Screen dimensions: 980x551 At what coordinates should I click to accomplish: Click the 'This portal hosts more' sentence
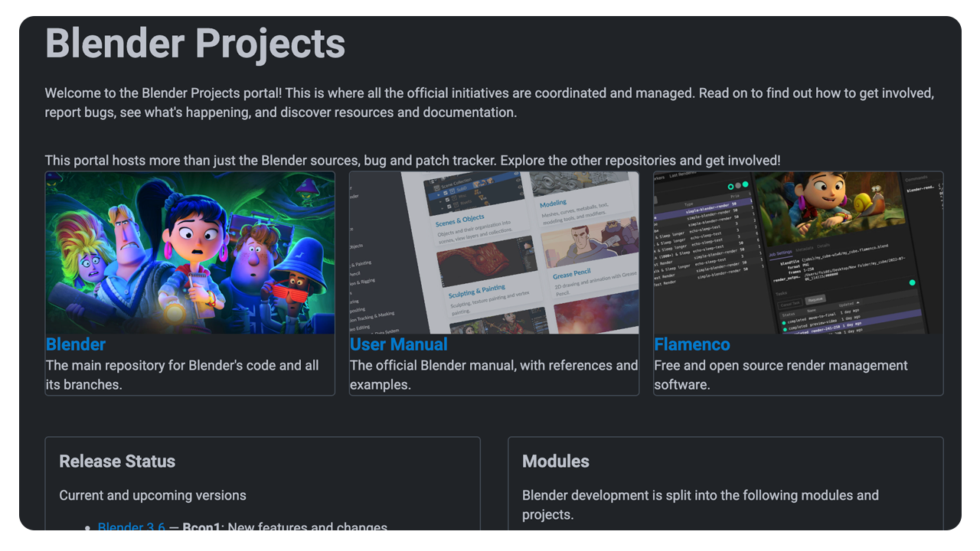tap(413, 161)
